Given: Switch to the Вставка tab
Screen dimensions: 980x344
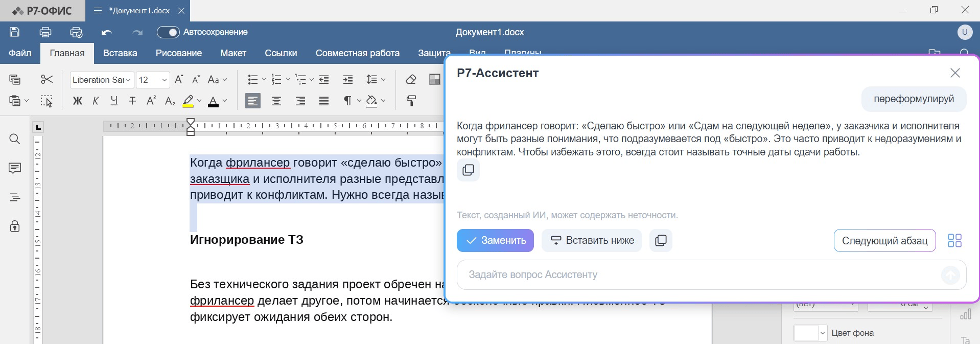Looking at the screenshot, I should pyautogui.click(x=120, y=53).
